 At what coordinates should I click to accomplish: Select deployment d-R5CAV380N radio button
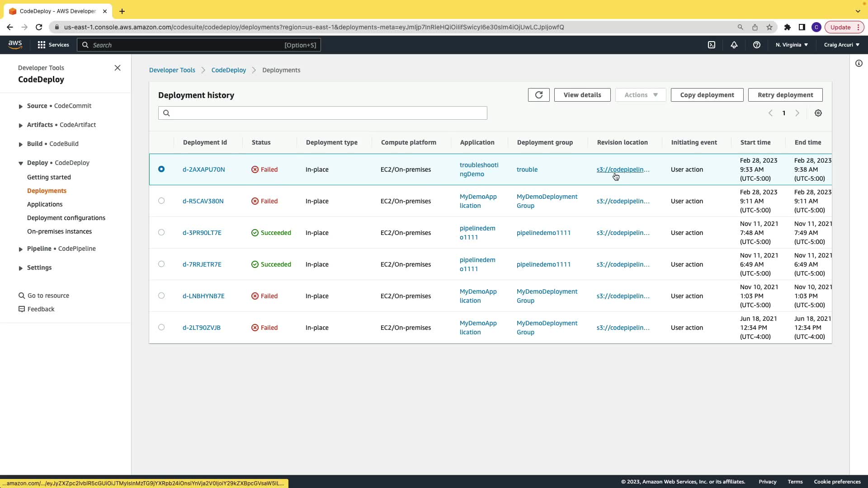point(161,201)
